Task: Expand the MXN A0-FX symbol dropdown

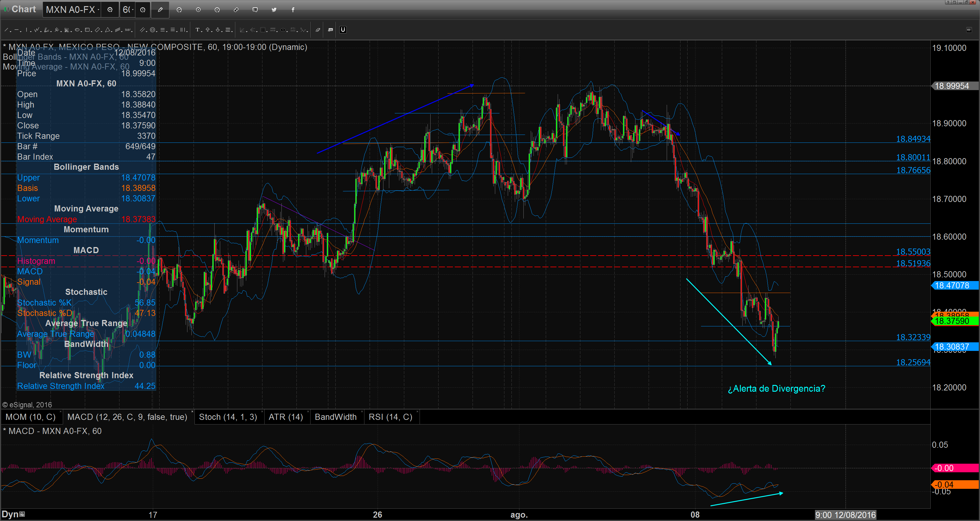Action: (99, 10)
